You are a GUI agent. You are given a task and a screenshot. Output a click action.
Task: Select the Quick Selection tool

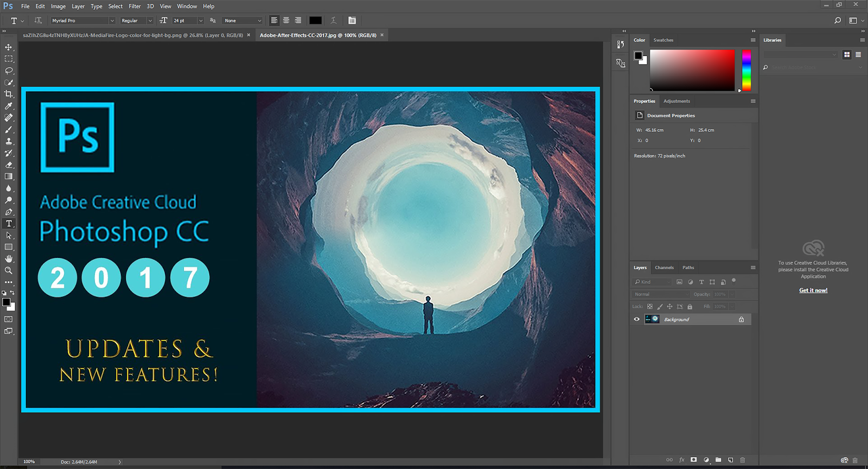pos(9,83)
